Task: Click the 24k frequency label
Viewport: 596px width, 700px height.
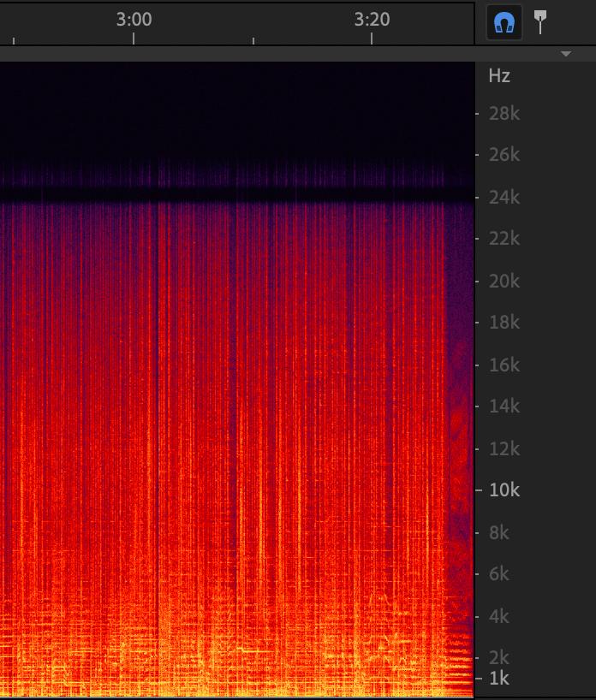Action: pos(504,198)
